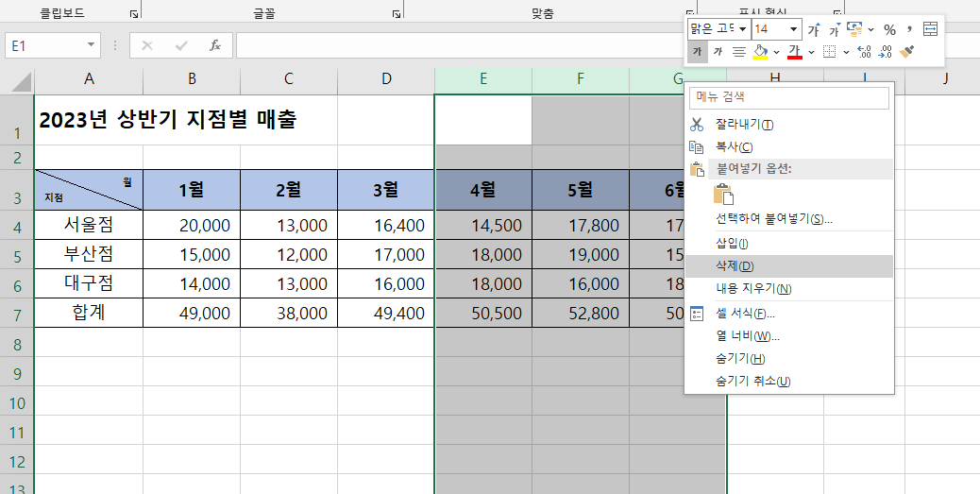Click the 합계 cell
This screenshot has height=494, width=980.
tap(89, 313)
